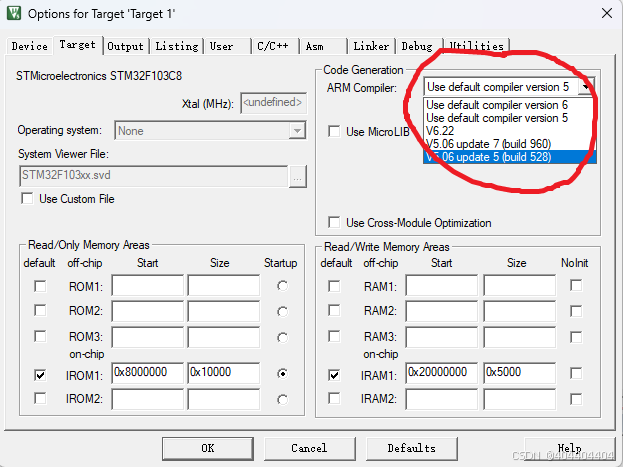Open the Linker tab
The height and width of the screenshot is (467, 623).
point(371,46)
